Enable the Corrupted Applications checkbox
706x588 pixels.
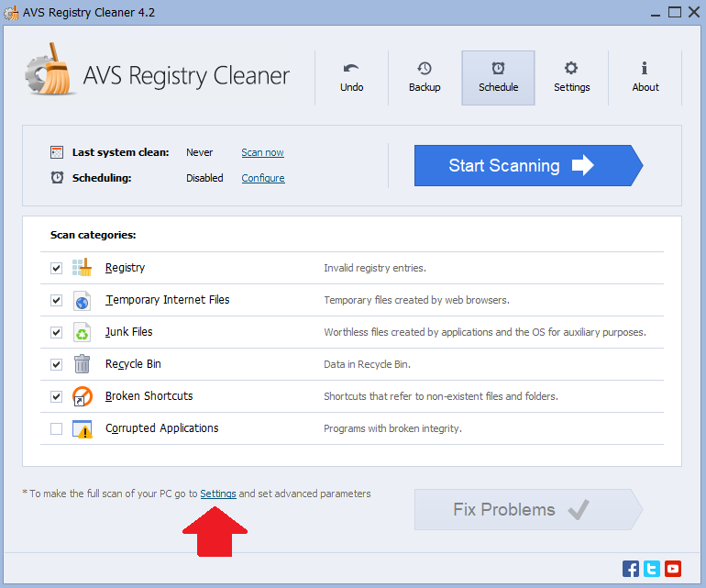(x=56, y=428)
